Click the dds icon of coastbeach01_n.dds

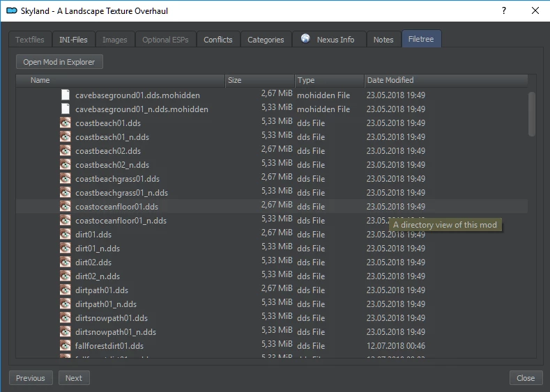tap(66, 137)
